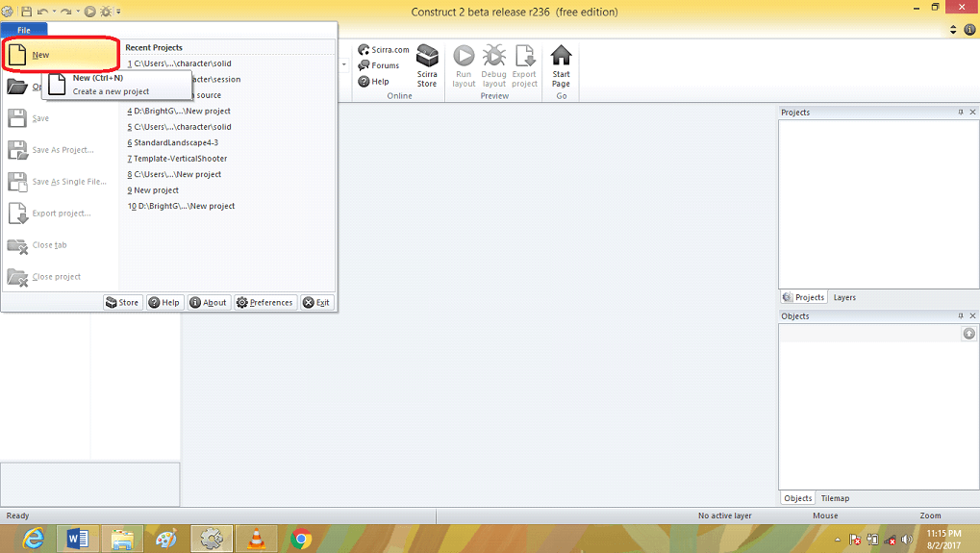Image resolution: width=980 pixels, height=553 pixels.
Task: Show hidden system tray icons arrow
Action: point(838,540)
